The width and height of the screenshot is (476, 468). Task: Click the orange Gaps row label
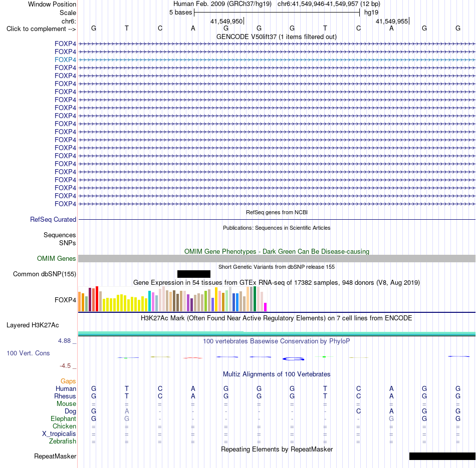pyautogui.click(x=68, y=381)
